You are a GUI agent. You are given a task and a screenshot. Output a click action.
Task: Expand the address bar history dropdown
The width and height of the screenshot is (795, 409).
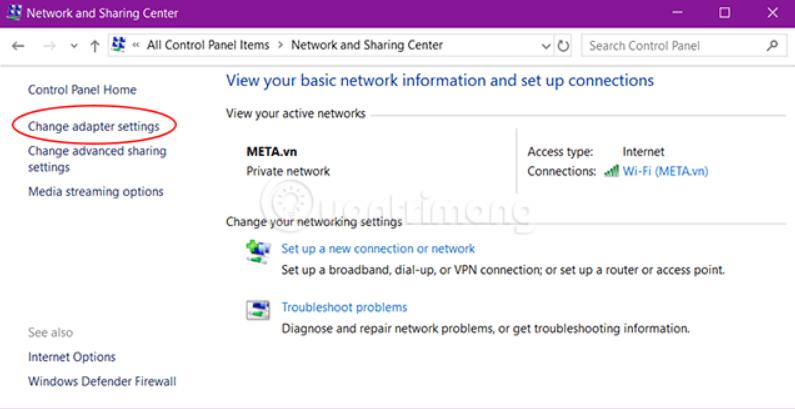tap(545, 46)
